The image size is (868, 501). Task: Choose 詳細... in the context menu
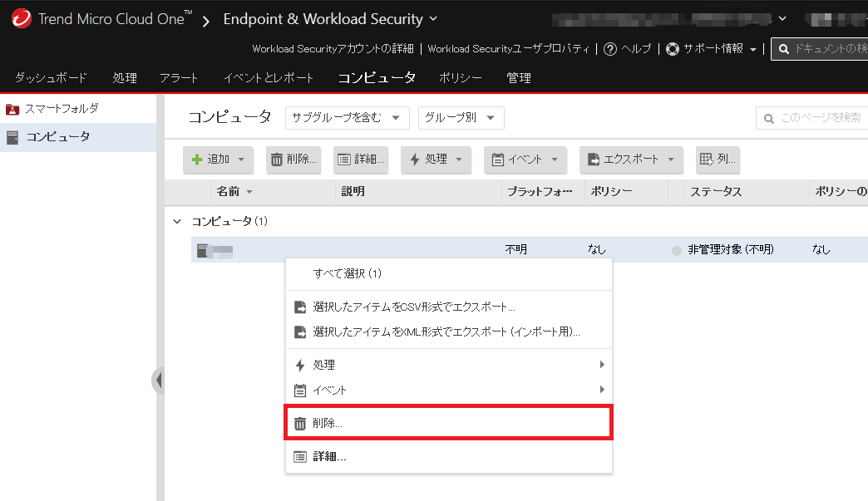pyautogui.click(x=449, y=457)
